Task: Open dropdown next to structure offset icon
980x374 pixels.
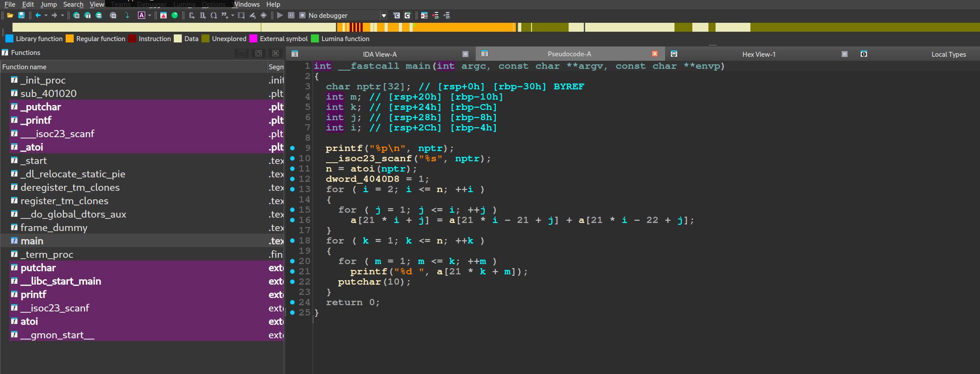Action: tap(232, 15)
